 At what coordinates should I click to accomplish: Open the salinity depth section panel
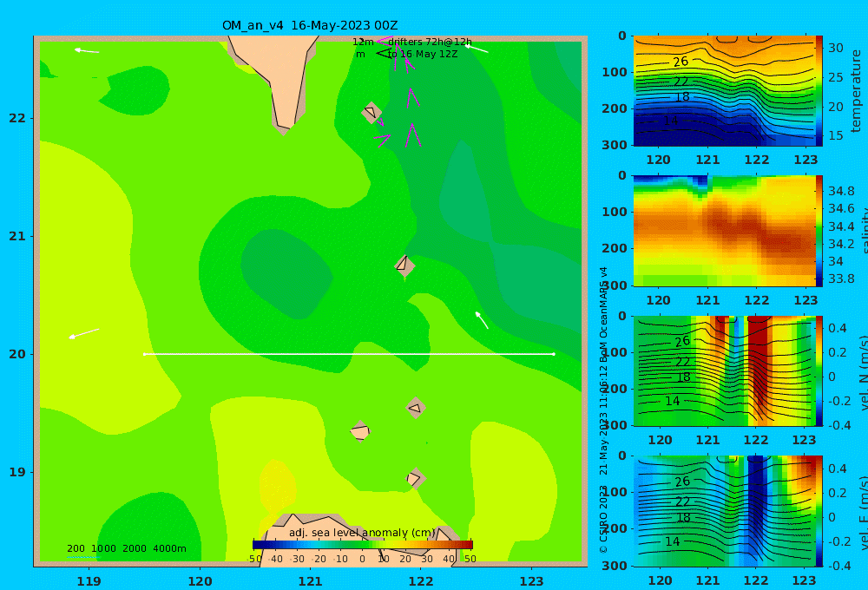pyautogui.click(x=724, y=231)
